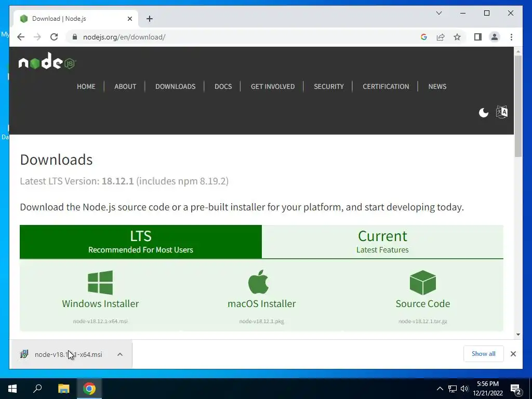Click the Windows Installer logo icon

coord(100,282)
